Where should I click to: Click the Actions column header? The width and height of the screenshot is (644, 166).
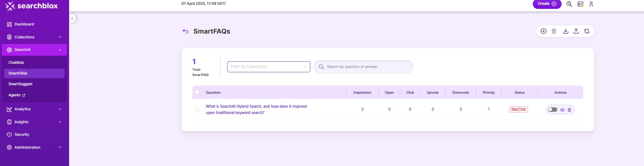coord(560,93)
